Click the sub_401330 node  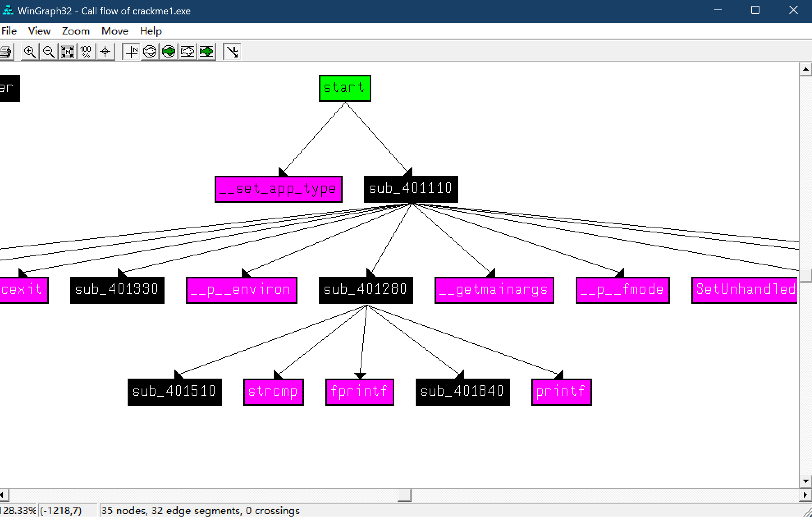coord(117,290)
